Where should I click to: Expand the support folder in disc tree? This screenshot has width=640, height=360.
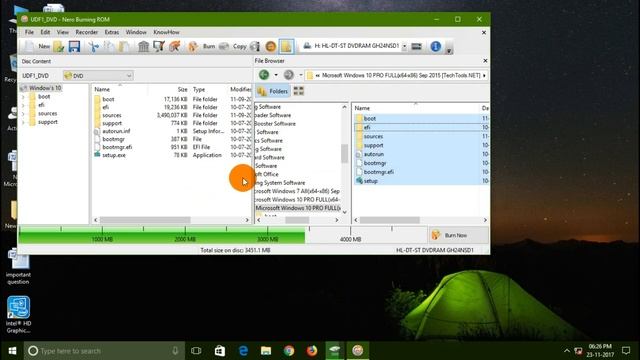coord(23,122)
